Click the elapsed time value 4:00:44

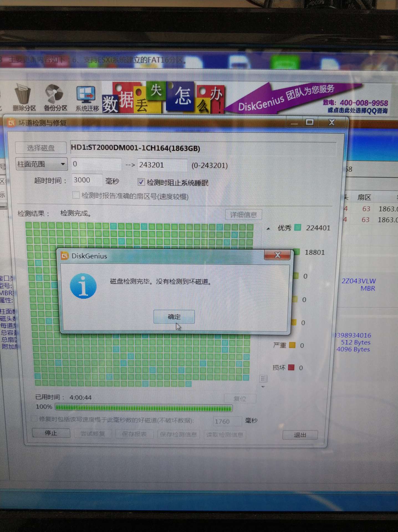pos(80,397)
